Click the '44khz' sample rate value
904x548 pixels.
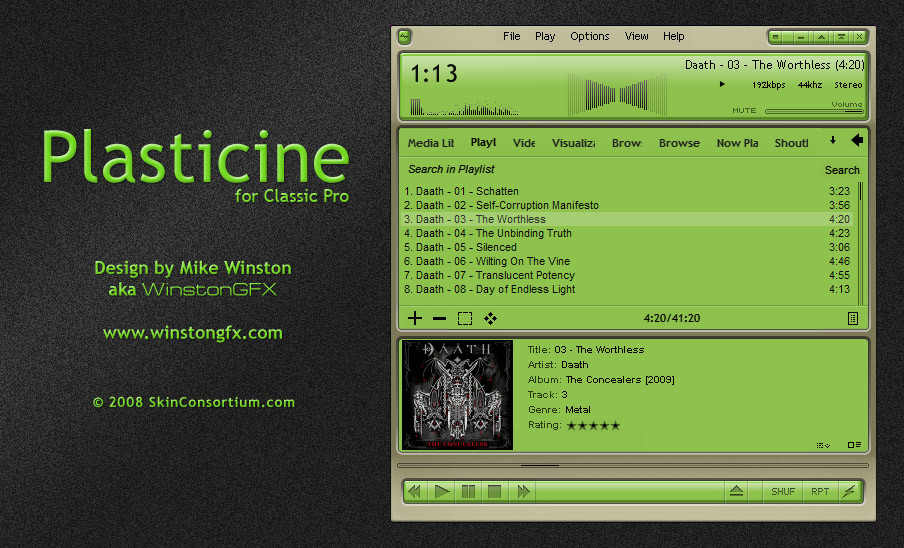(809, 85)
